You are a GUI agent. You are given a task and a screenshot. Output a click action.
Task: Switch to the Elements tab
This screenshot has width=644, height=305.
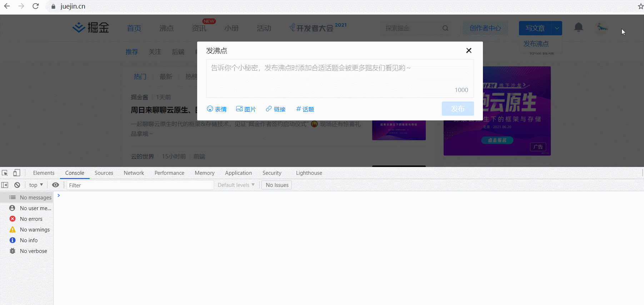click(44, 173)
